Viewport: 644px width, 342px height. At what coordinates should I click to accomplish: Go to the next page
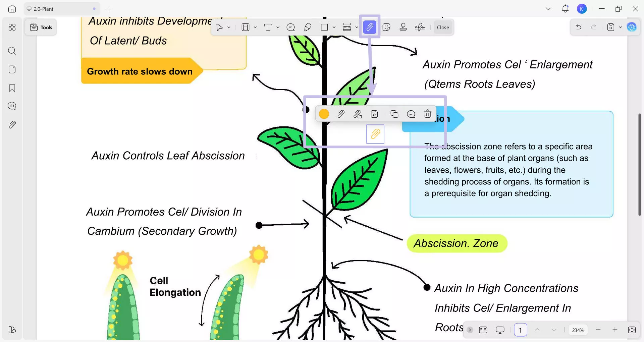(554, 330)
